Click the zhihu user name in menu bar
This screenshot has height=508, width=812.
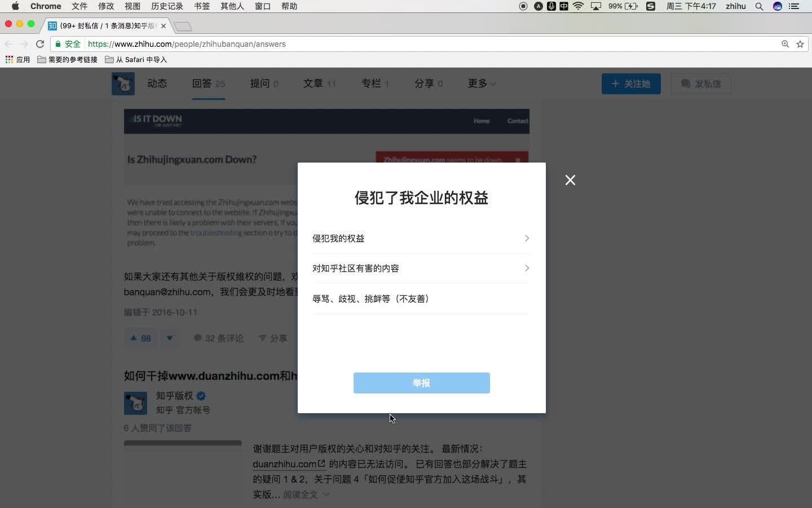pyautogui.click(x=736, y=6)
